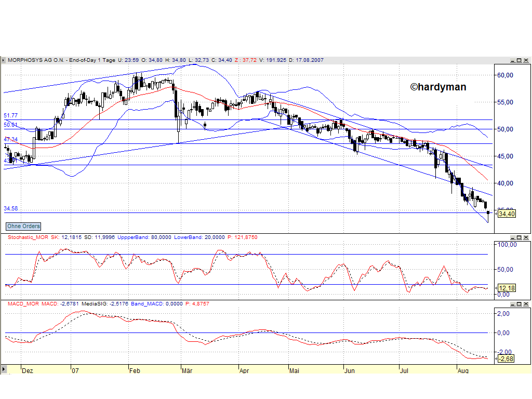Select the 51.77 horizontal support line label
The width and height of the screenshot is (532, 399).
pyautogui.click(x=10, y=116)
